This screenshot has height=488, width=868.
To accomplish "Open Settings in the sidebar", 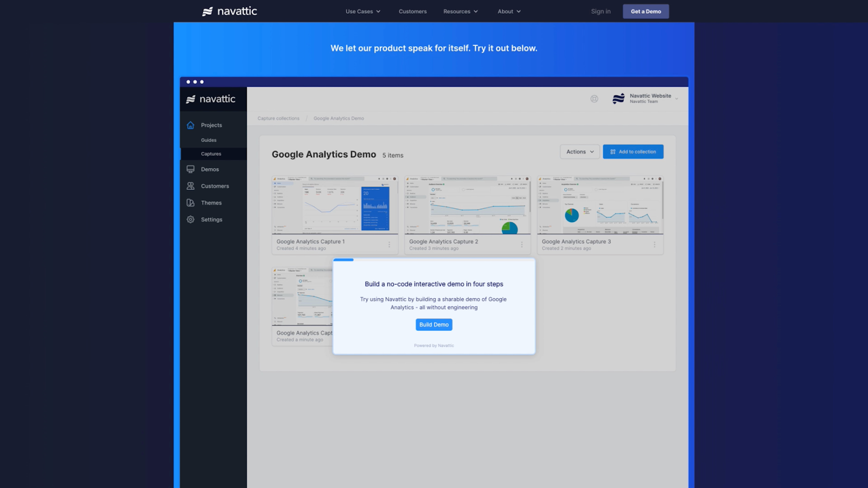I will (x=212, y=220).
